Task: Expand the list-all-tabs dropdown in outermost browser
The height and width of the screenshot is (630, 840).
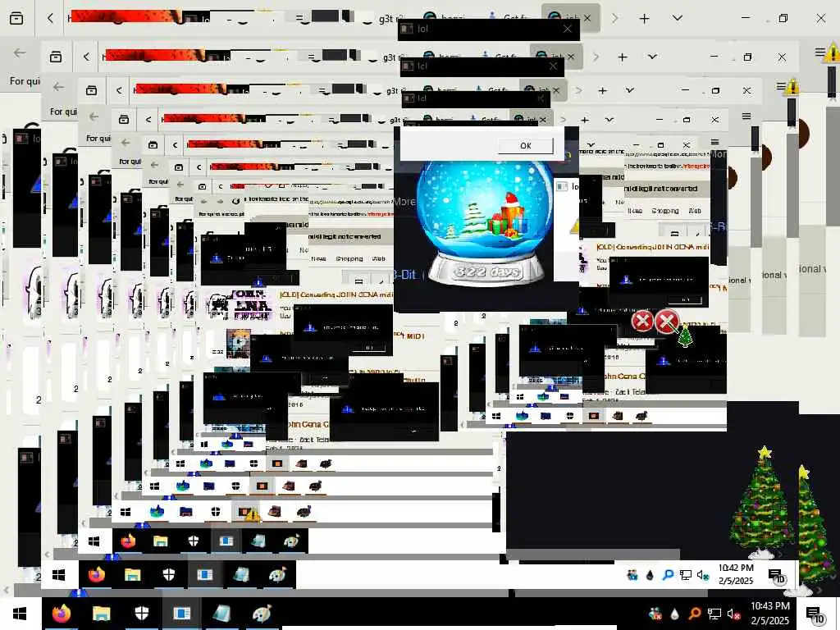Action: [x=678, y=18]
